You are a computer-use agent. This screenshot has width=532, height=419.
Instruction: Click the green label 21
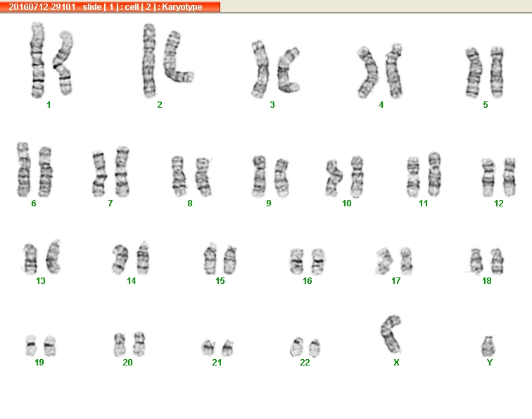point(217,363)
